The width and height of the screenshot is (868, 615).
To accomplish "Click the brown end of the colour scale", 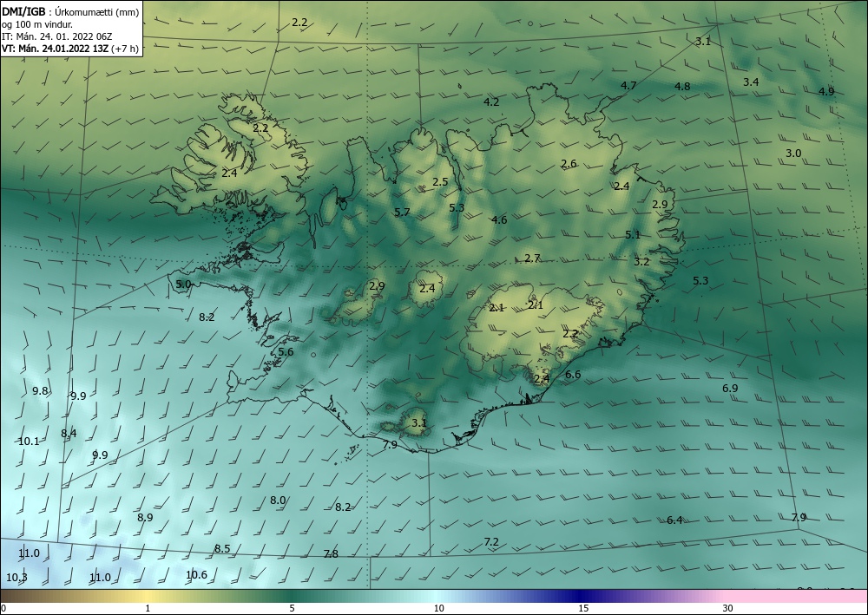I will (11, 596).
